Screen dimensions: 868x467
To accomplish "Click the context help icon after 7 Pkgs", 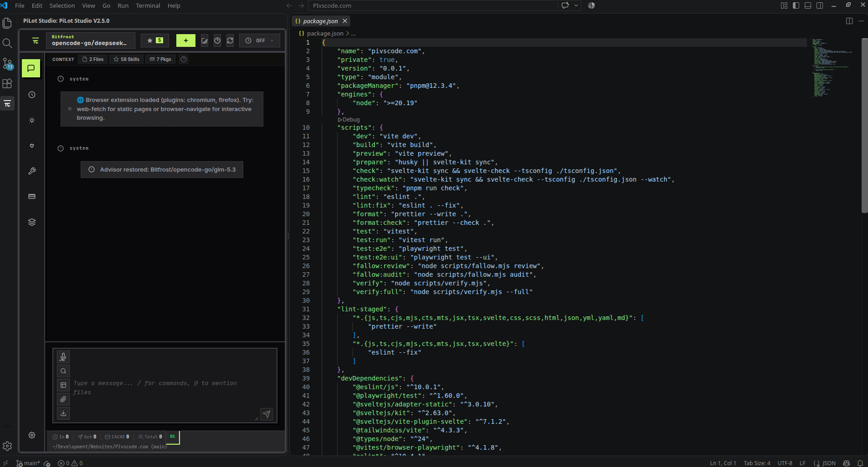I will coord(184,59).
